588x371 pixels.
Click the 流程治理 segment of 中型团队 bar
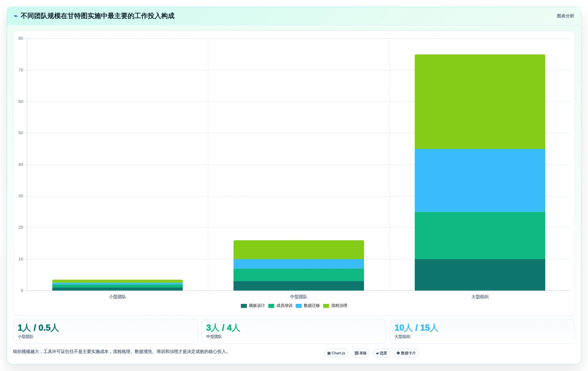pos(299,250)
